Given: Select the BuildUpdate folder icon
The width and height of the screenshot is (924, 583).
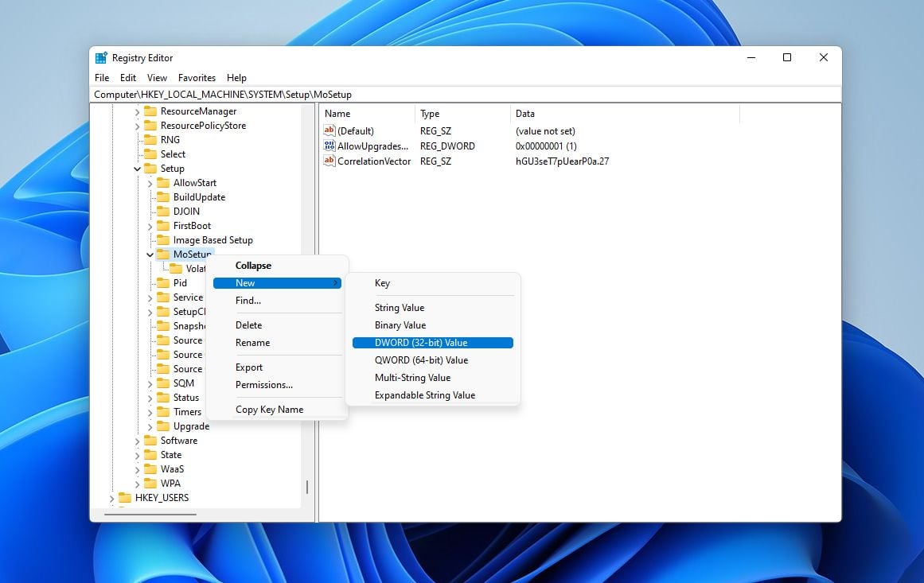Looking at the screenshot, I should click(x=163, y=197).
